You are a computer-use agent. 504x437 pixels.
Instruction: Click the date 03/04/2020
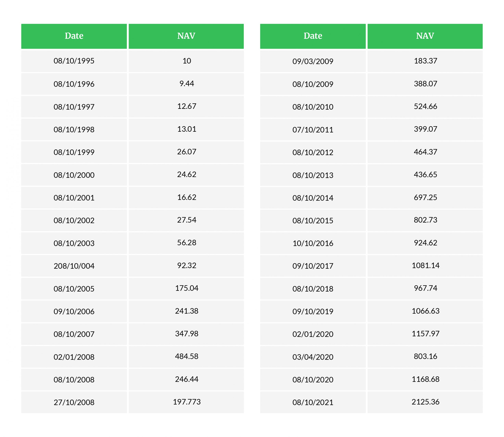coord(313,357)
